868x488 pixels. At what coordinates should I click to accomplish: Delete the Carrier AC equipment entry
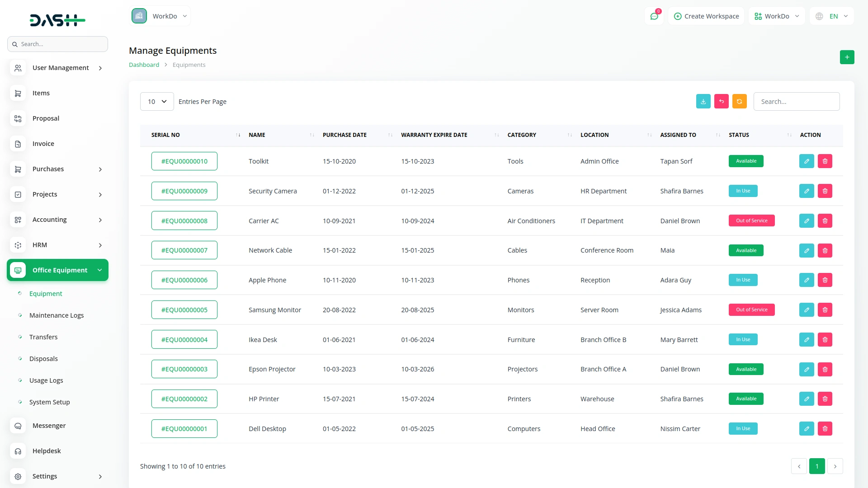point(825,221)
